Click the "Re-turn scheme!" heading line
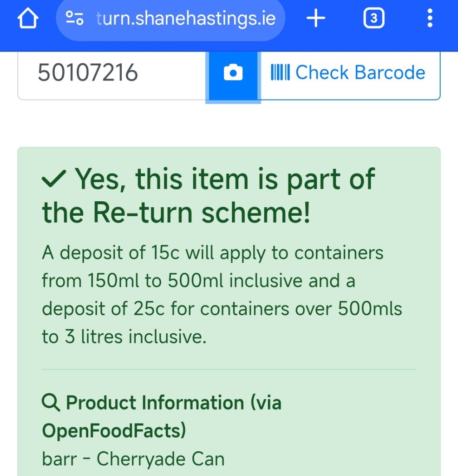This screenshot has width=458, height=476. tap(202, 212)
